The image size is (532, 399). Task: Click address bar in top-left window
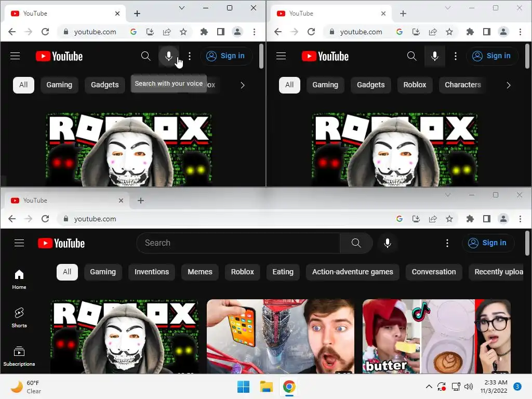95,32
